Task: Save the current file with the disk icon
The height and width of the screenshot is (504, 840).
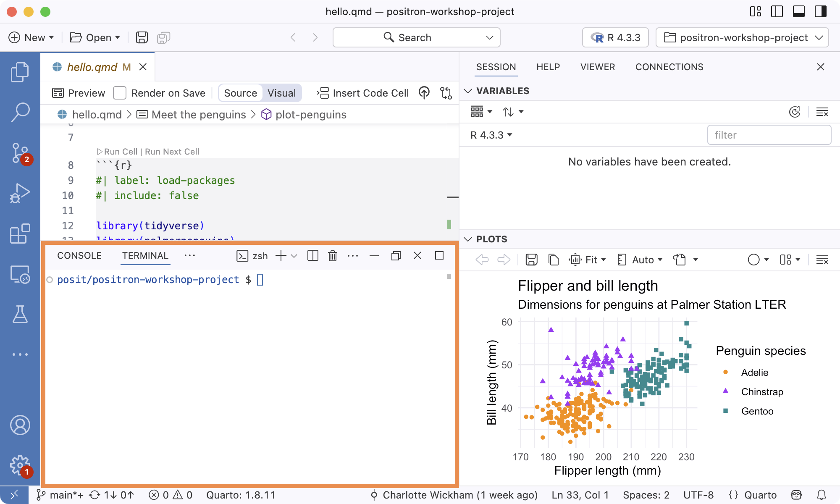Action: tap(142, 37)
